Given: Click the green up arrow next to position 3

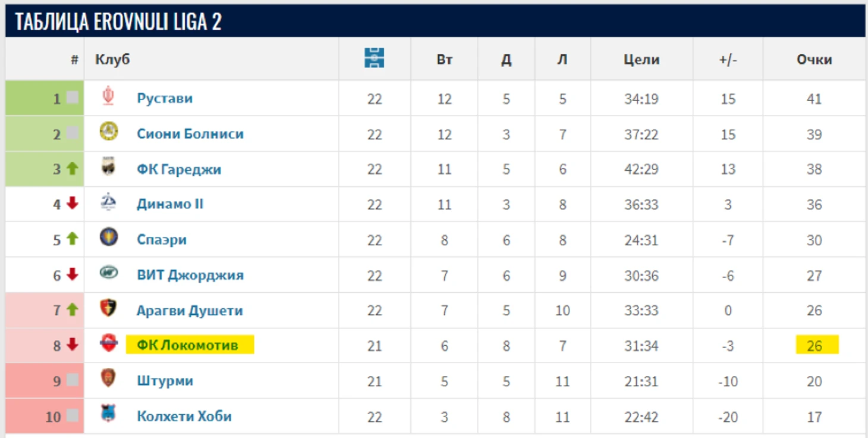Looking at the screenshot, I should [x=73, y=168].
